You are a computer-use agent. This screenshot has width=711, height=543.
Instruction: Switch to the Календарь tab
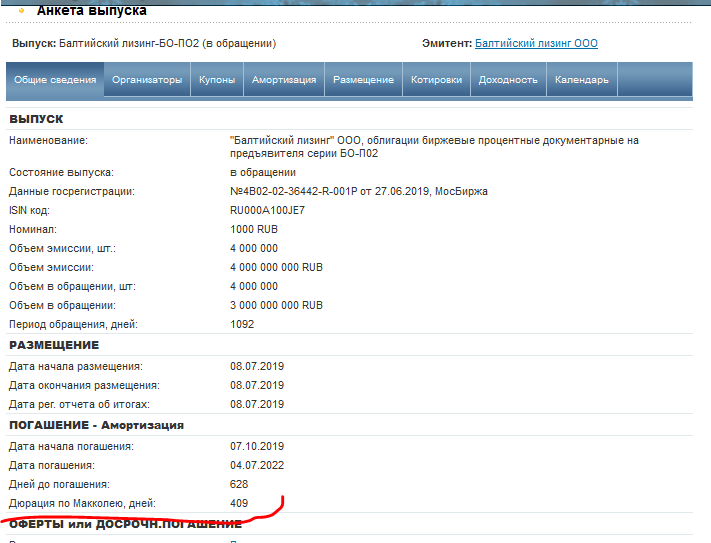click(582, 80)
